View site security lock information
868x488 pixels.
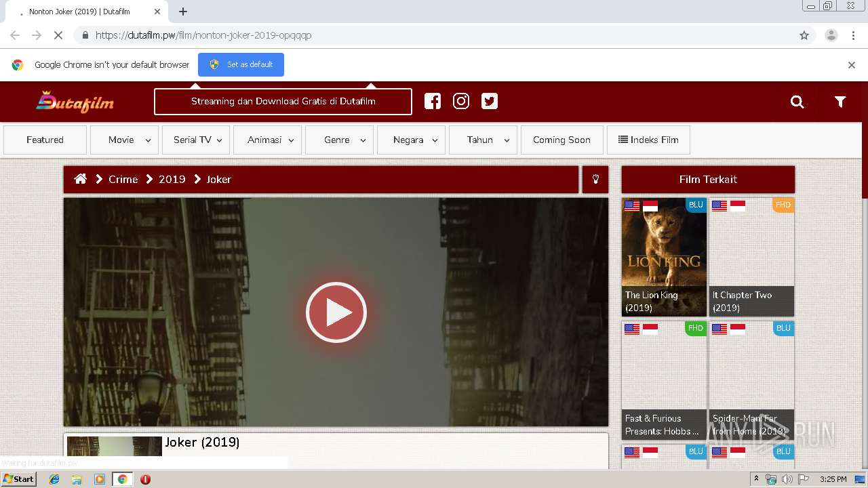click(85, 35)
